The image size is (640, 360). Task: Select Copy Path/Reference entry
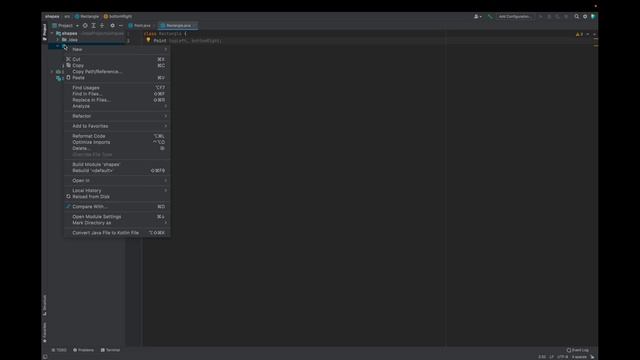[117, 71]
